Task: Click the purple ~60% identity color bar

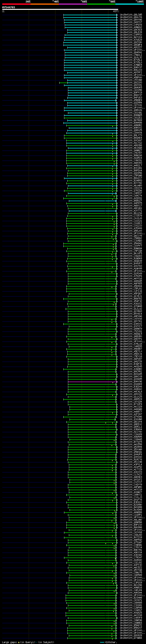Action: pyautogui.click(x=73, y=4)
